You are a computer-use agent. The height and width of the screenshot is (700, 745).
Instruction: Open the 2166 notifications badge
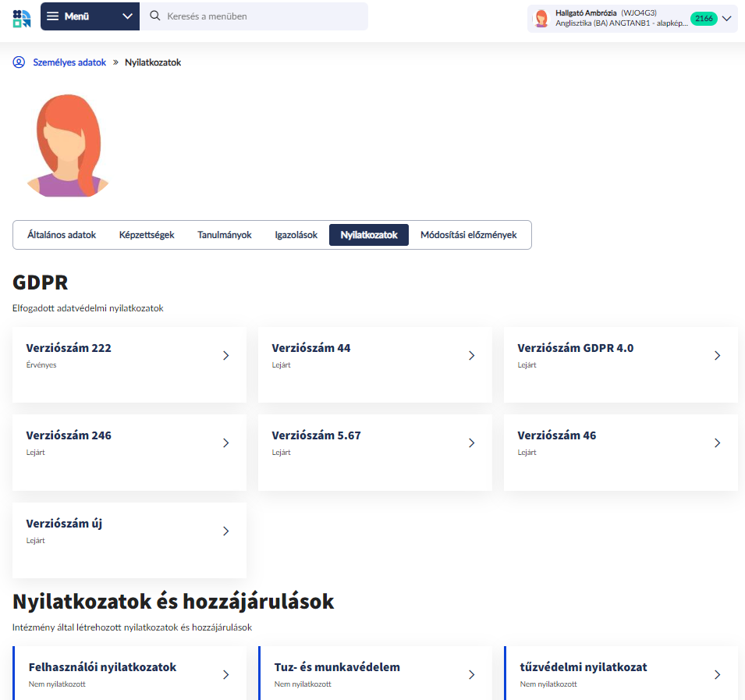pos(704,19)
